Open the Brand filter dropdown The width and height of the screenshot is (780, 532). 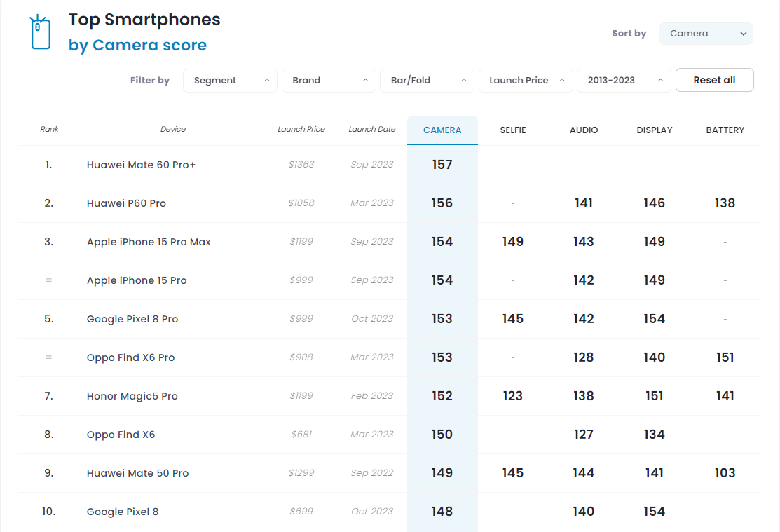pyautogui.click(x=329, y=81)
